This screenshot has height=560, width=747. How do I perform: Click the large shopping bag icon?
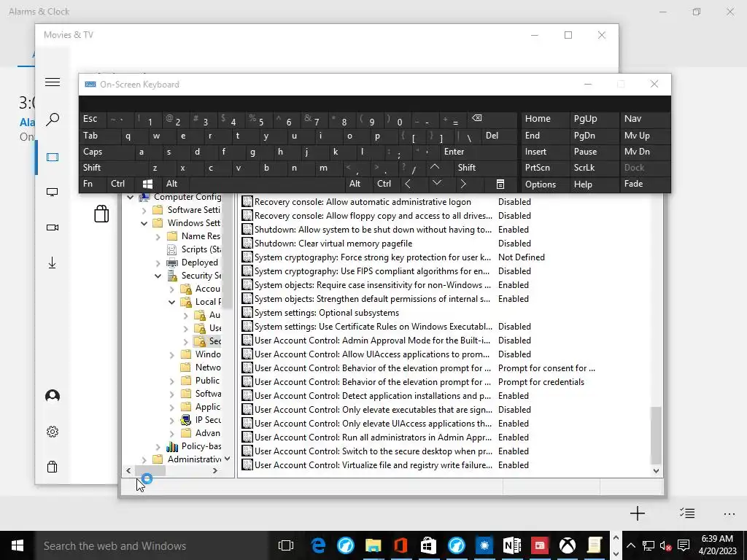[x=101, y=214]
